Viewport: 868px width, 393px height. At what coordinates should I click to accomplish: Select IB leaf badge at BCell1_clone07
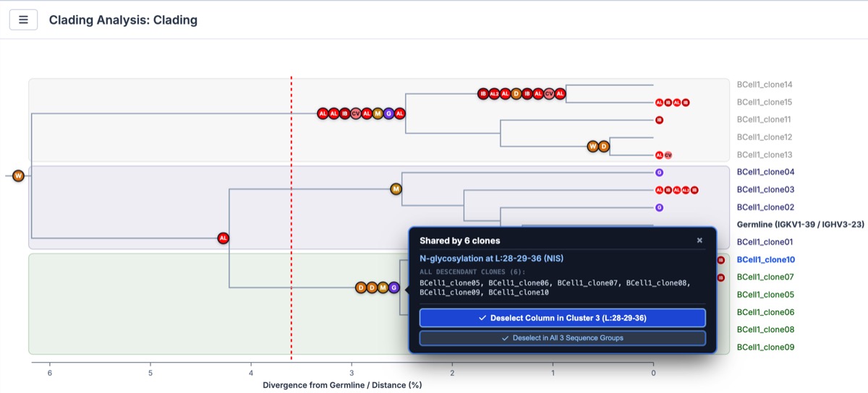pyautogui.click(x=720, y=277)
